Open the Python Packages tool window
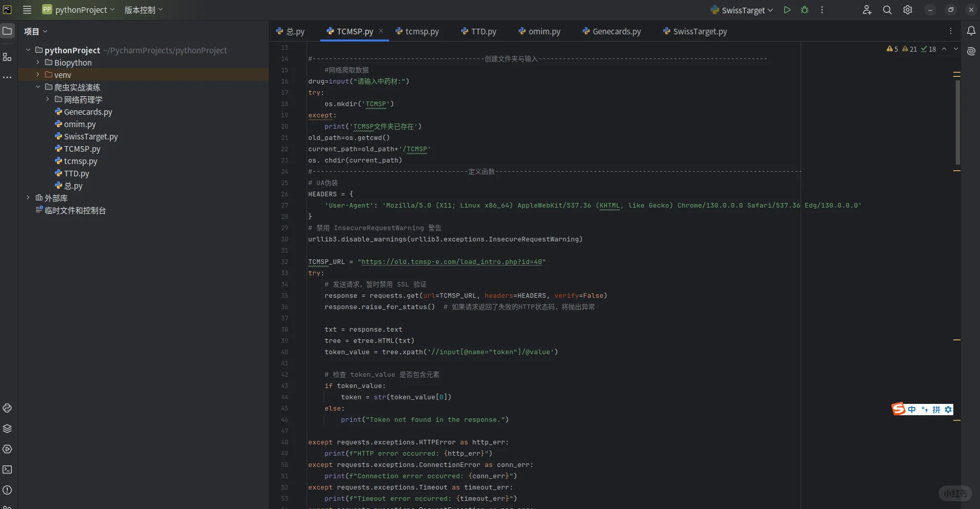The image size is (980, 509). click(x=7, y=429)
